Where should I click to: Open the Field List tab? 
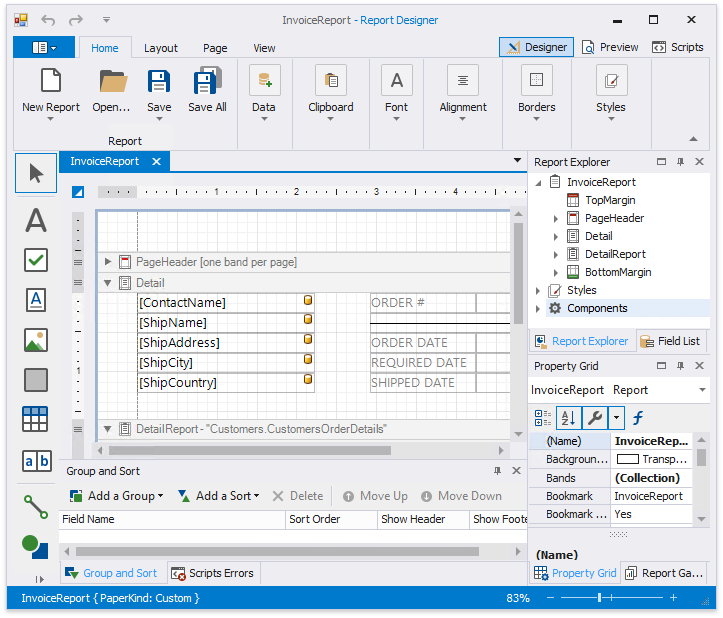671,341
